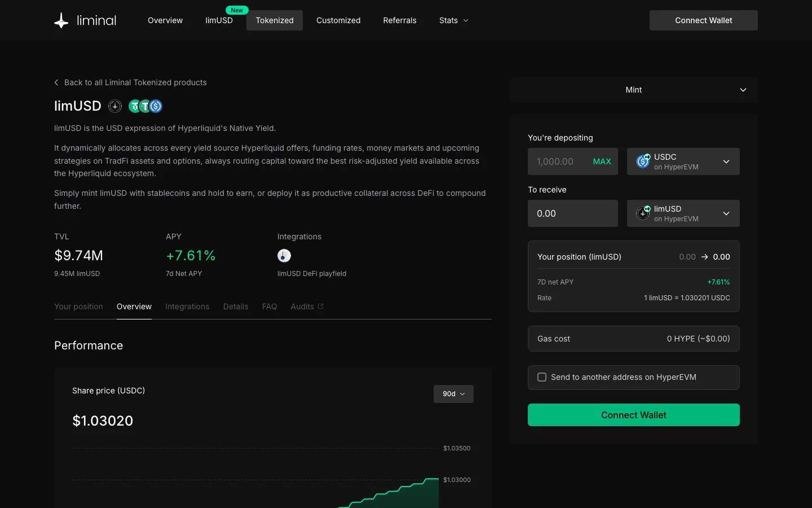The image size is (812, 508).
Task: Switch to the Details tab
Action: 236,306
